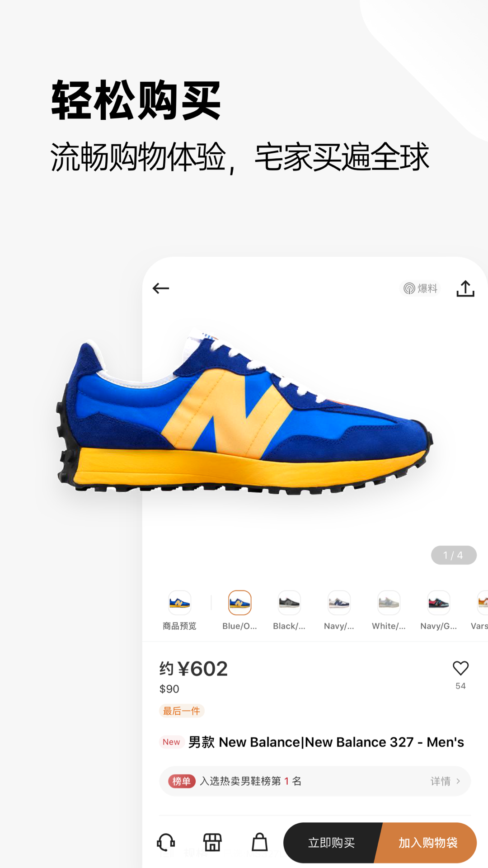The width and height of the screenshot is (488, 868).
Task: Open the New Balance 327 product title
Action: 326,742
